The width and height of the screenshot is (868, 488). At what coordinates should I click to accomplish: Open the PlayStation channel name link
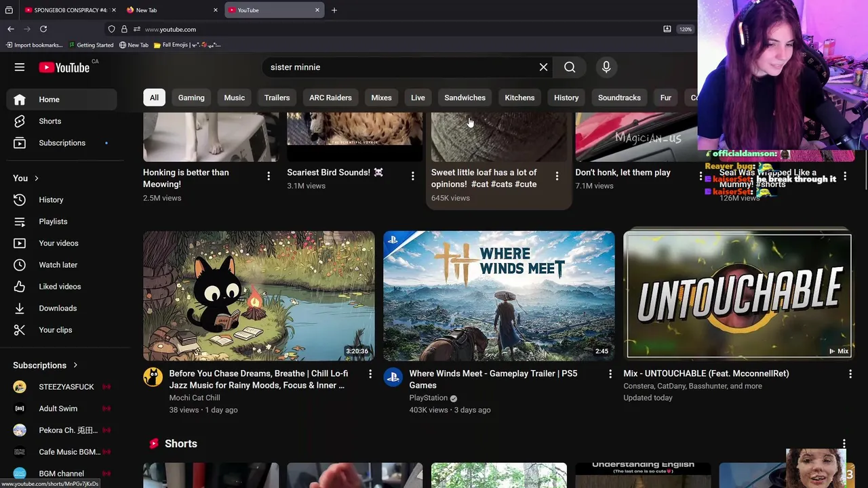point(428,398)
